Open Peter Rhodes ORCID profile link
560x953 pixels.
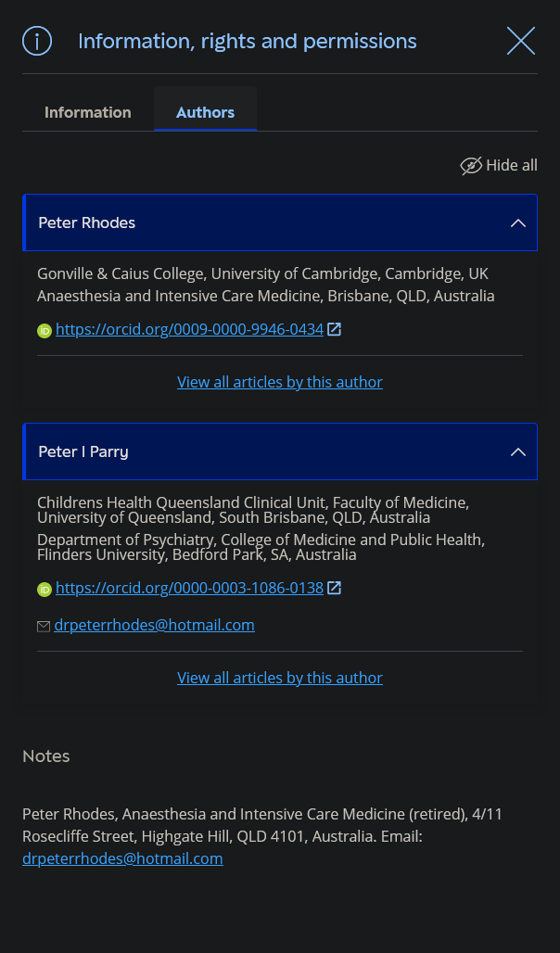pyautogui.click(x=189, y=329)
